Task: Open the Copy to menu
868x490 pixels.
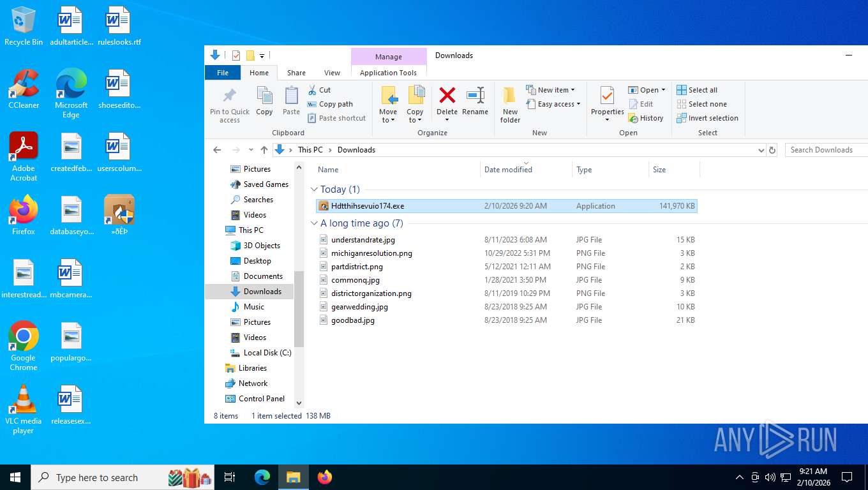Action: 415,105
